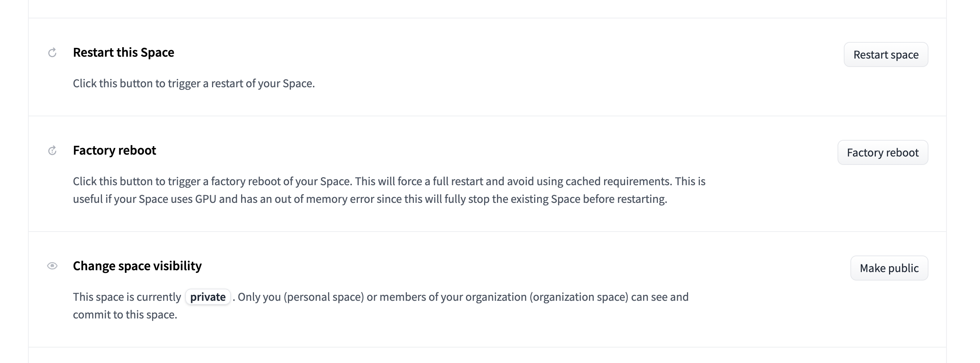This screenshot has height=363, width=980.
Task: Click 'commit to this space.' text line
Action: (125, 315)
